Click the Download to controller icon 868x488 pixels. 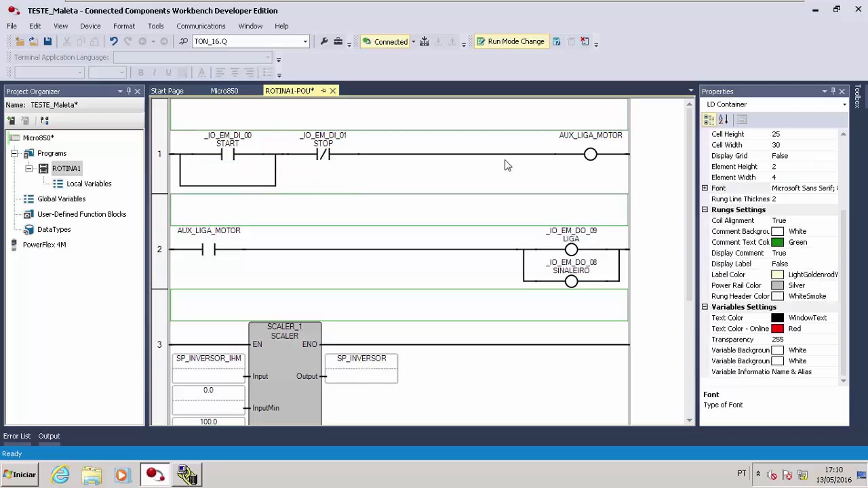click(425, 41)
